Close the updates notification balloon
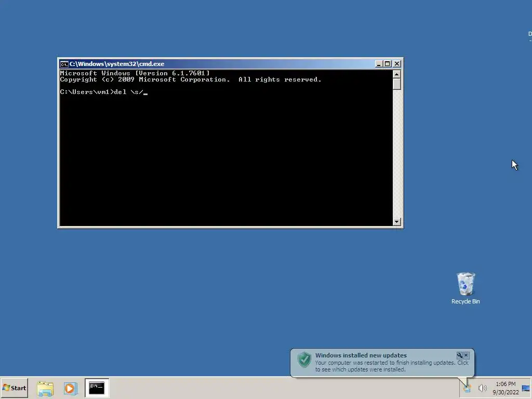532x399 pixels. coord(466,355)
